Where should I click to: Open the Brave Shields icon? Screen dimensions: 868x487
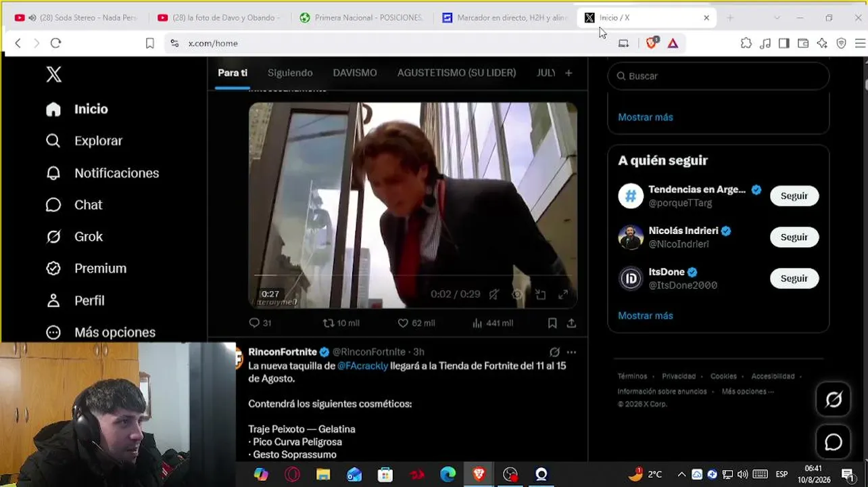(x=652, y=43)
